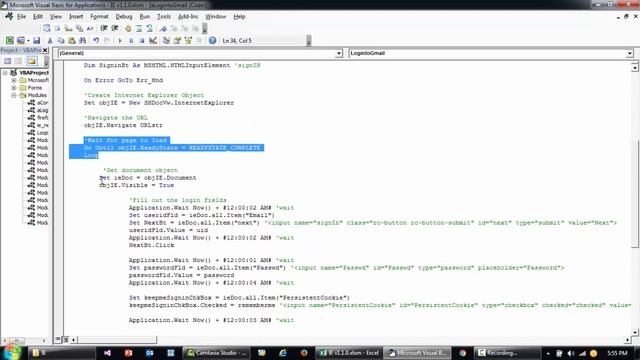
Task: Click the Windows Start orb
Action: pos(11,353)
